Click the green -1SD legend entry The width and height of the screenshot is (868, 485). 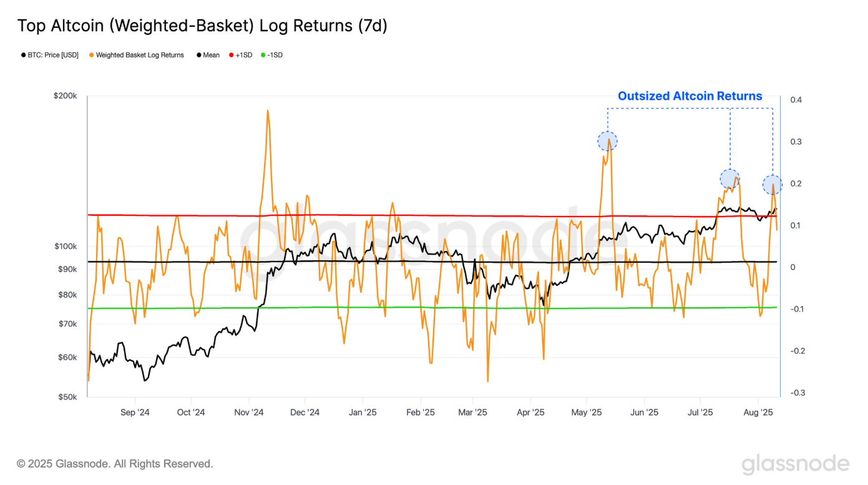click(271, 55)
